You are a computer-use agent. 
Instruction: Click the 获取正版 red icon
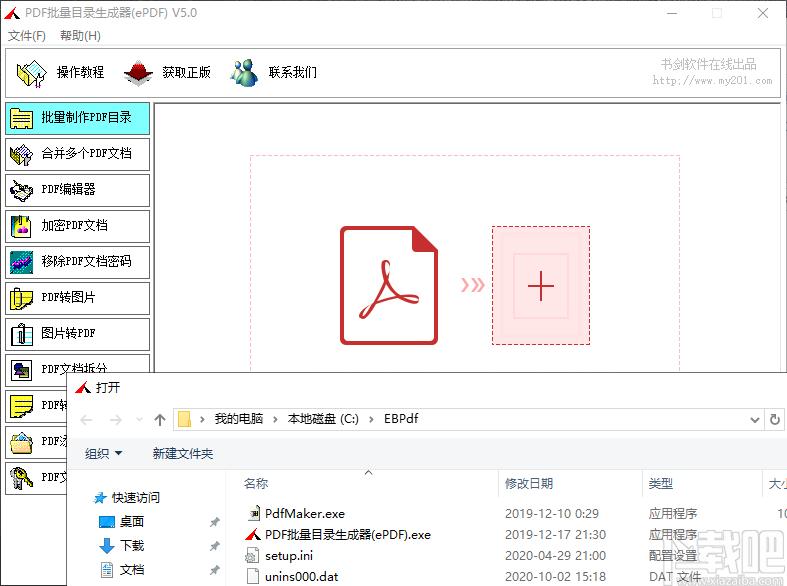[138, 73]
